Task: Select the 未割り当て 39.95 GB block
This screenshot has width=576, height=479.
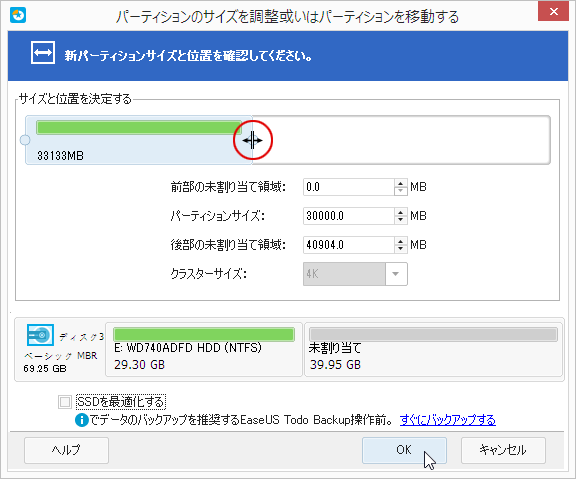Action: [433, 349]
